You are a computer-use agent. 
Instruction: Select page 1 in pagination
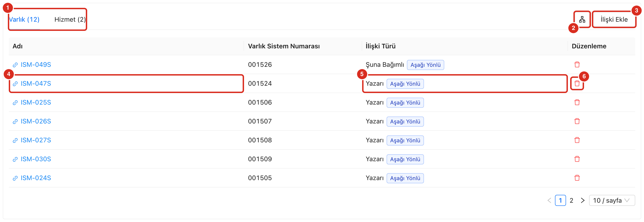pos(560,201)
